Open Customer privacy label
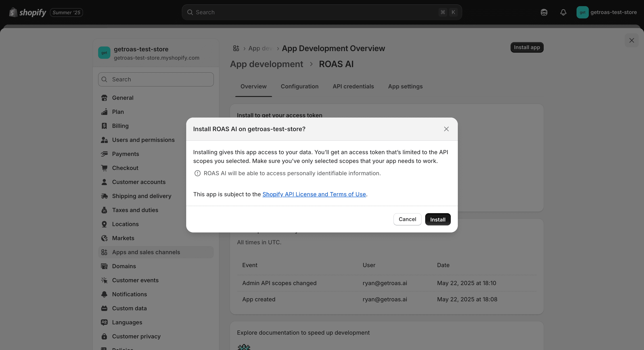The width and height of the screenshot is (644, 350). (136, 336)
